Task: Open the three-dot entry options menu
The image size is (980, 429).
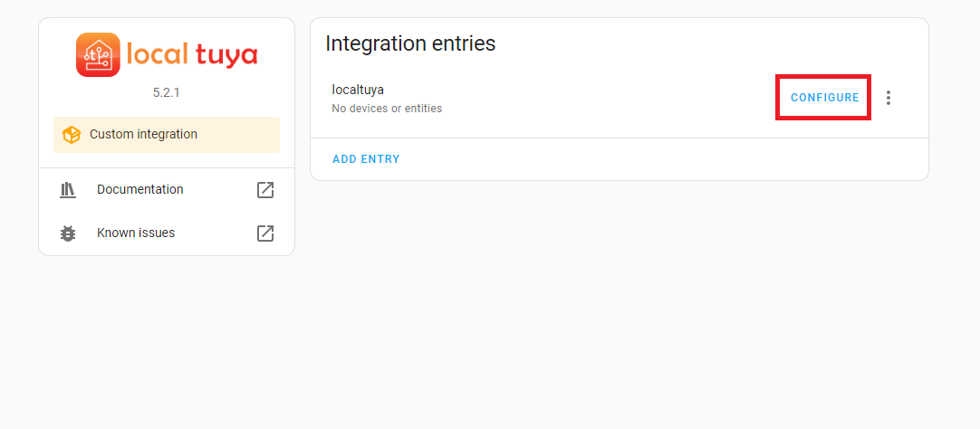Action: click(x=889, y=98)
